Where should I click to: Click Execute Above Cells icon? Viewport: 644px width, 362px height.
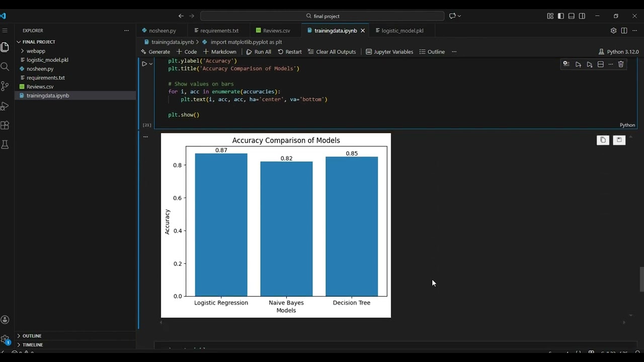tap(578, 64)
